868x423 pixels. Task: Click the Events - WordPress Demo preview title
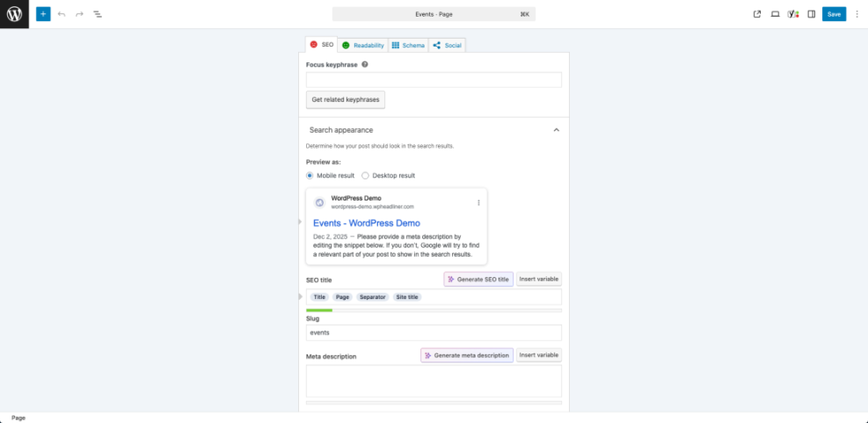click(x=367, y=223)
